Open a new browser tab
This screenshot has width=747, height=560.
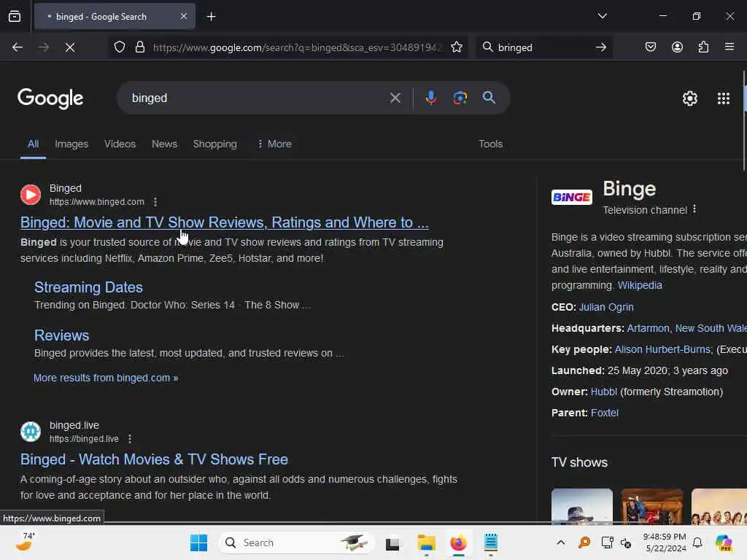coord(211,17)
